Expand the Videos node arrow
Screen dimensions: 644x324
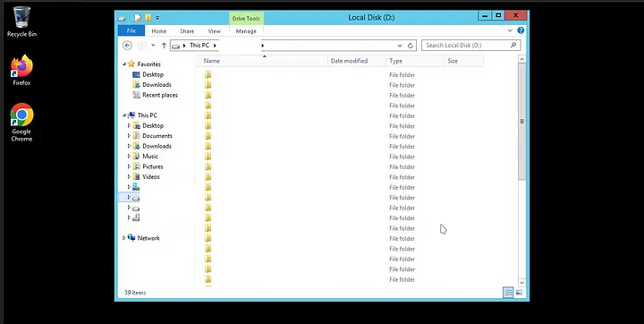point(129,177)
